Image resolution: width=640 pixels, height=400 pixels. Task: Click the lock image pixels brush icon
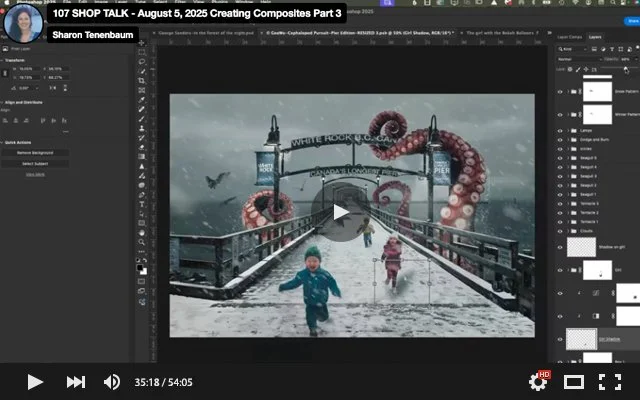point(578,69)
